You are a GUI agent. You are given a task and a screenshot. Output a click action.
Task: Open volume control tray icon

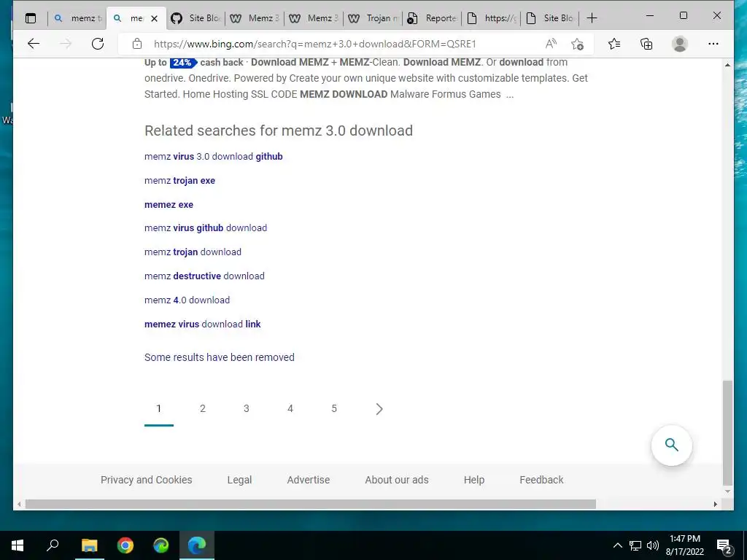pos(653,545)
